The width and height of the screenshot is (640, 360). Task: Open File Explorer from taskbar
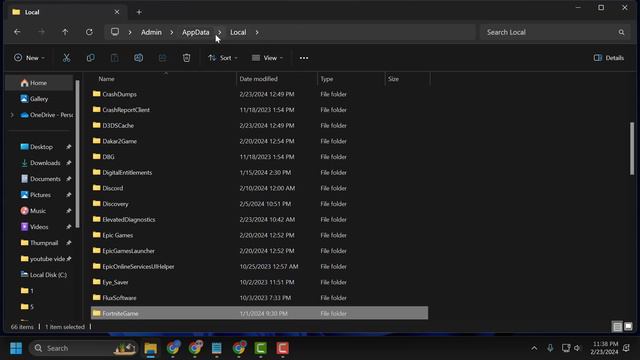click(x=151, y=348)
